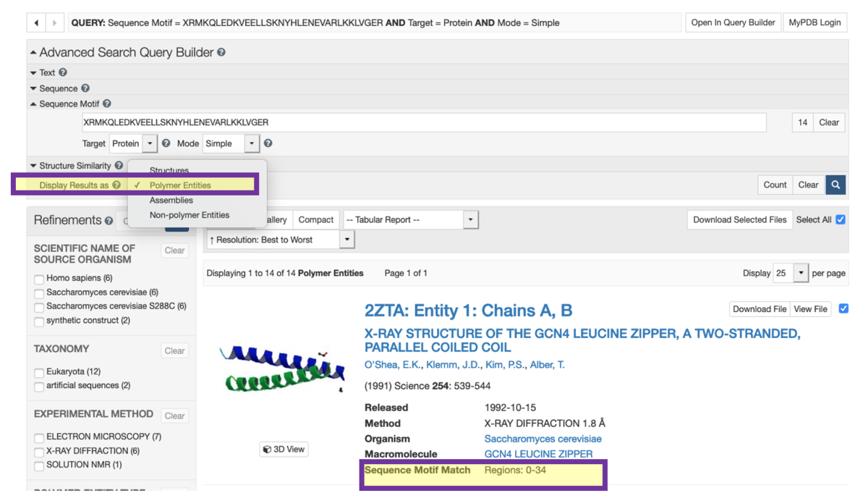Click the sequence motif input field
Screen dimensions: 868x501
423,122
